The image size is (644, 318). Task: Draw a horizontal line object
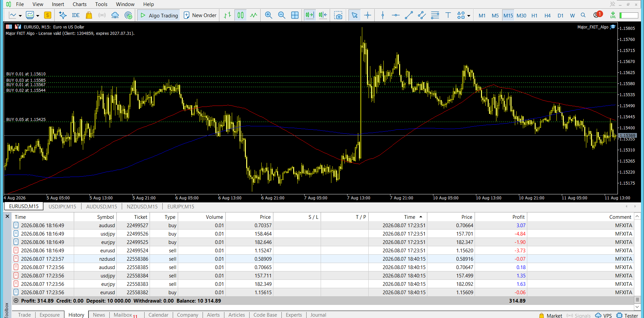click(396, 15)
